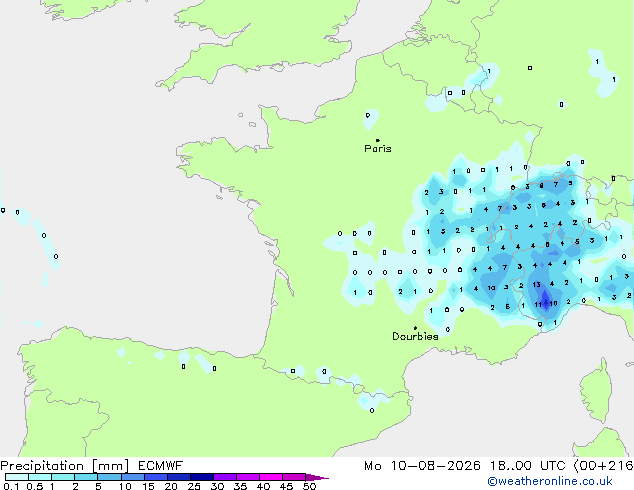Pick the purple legend swatch between 30 and 35
The width and height of the screenshot is (634, 490).
point(225,477)
